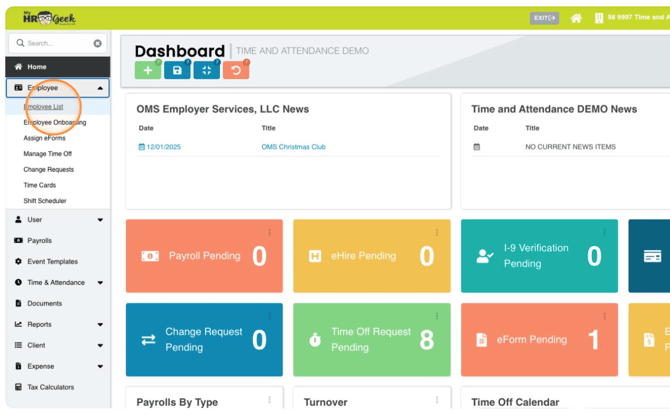Viewport: 670px width, 417px height.
Task: Open Employee List from sidebar
Action: coord(44,107)
